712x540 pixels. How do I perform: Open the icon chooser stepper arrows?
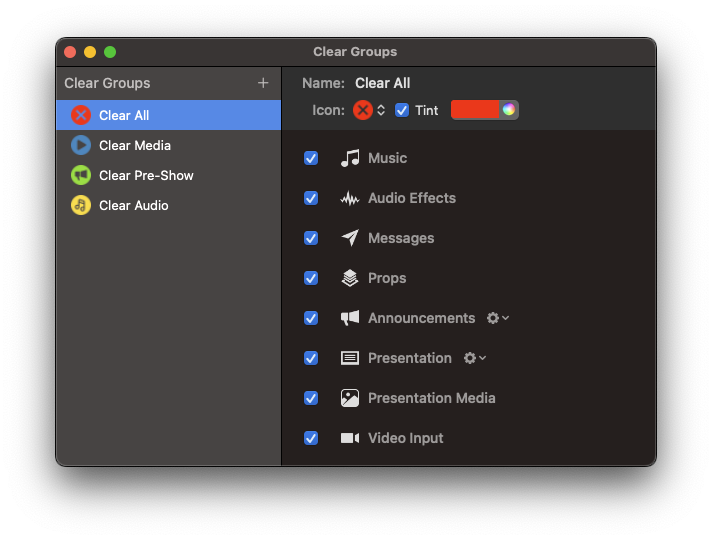click(381, 110)
